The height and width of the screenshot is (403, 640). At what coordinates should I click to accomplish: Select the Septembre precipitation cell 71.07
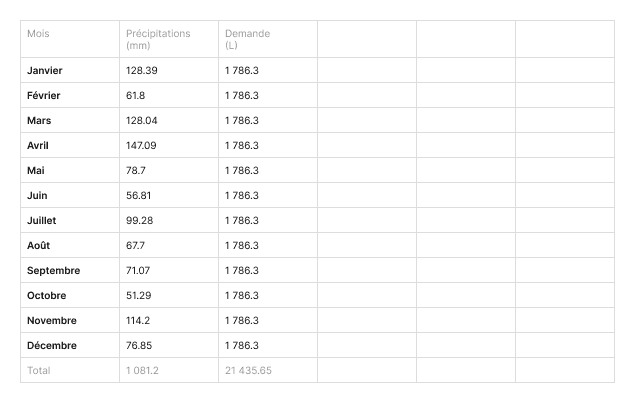(x=139, y=271)
